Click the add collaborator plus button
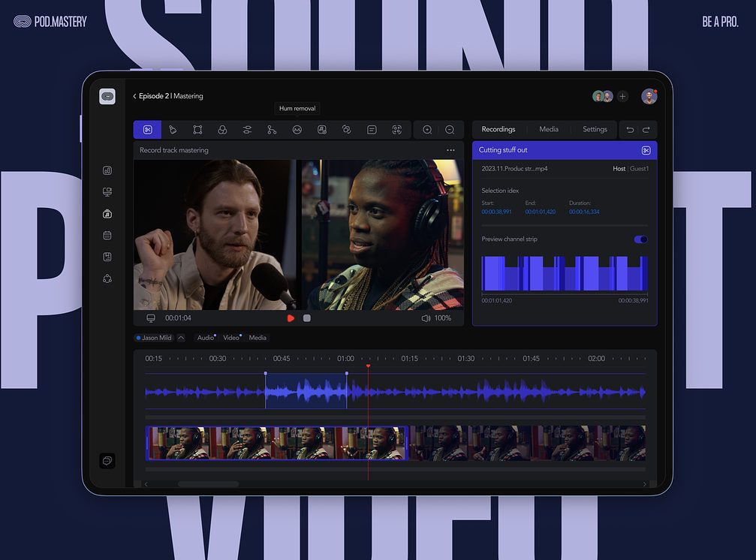The width and height of the screenshot is (756, 560). 622,96
